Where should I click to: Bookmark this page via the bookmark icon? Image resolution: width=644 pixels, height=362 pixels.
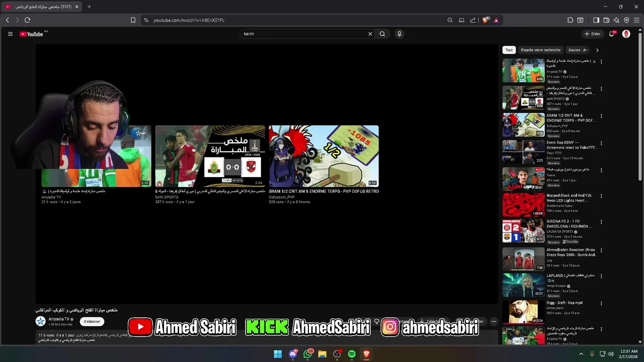click(133, 20)
